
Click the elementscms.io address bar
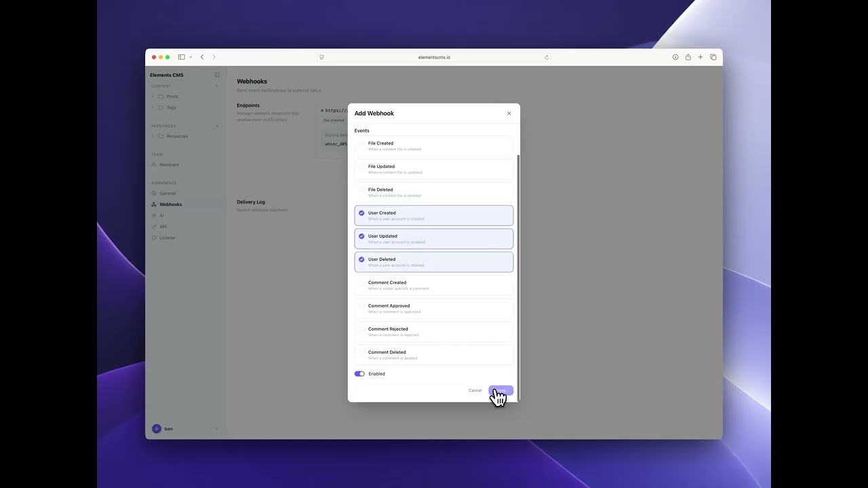pos(434,57)
